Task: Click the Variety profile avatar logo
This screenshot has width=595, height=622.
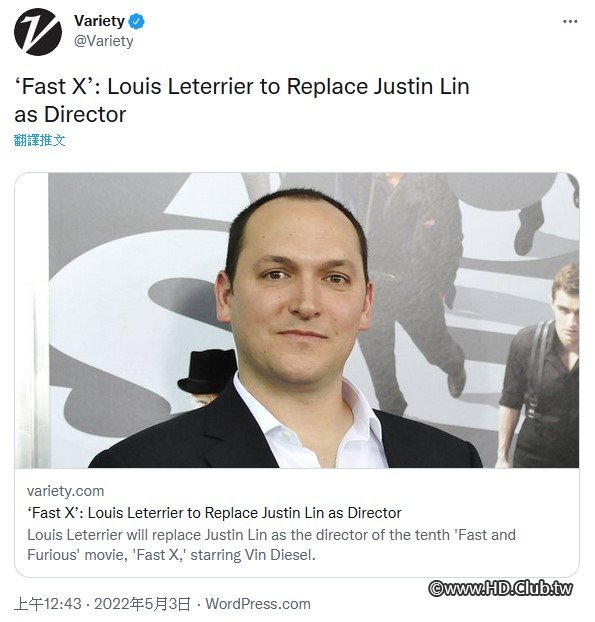Action: tap(38, 32)
